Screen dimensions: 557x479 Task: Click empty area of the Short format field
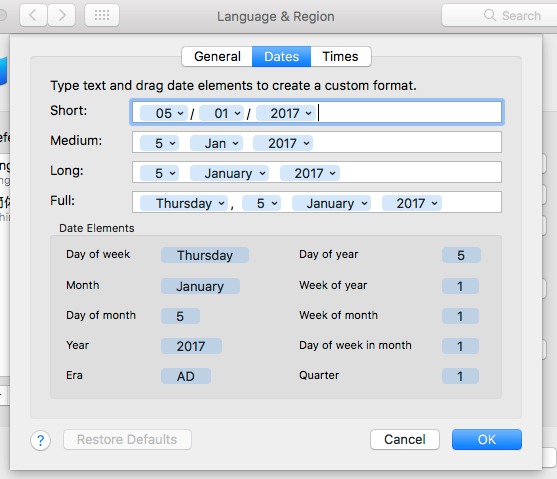409,113
